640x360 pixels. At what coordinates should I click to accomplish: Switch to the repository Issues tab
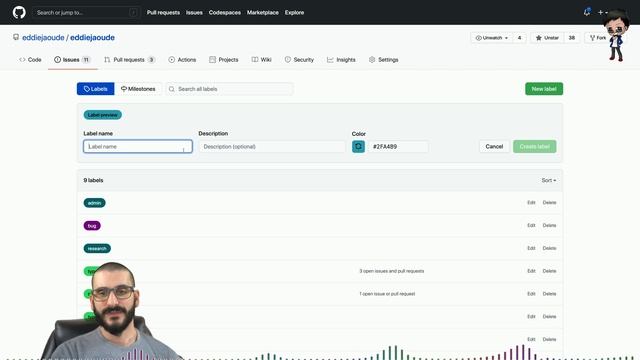[72, 60]
